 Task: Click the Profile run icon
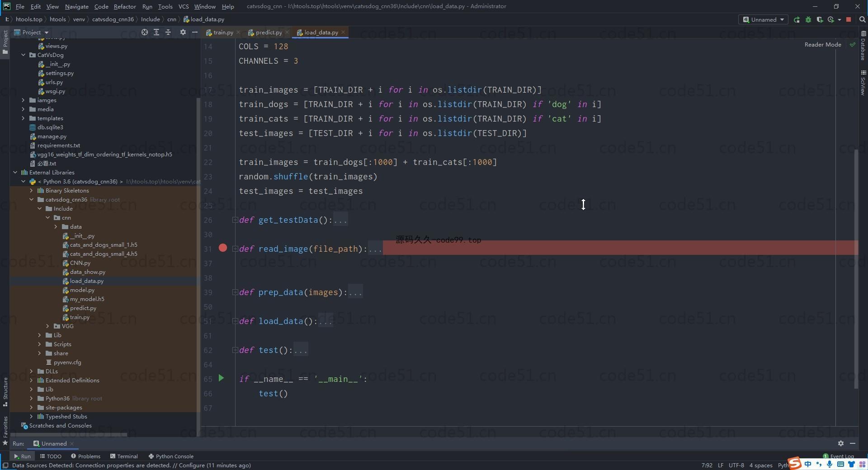point(831,19)
